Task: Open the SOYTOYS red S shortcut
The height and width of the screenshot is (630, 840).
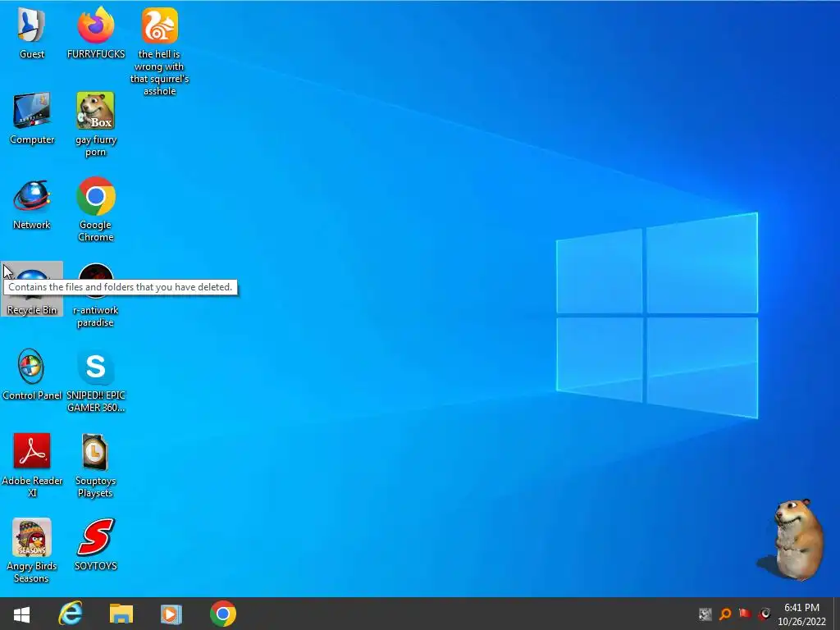Action: 95,536
